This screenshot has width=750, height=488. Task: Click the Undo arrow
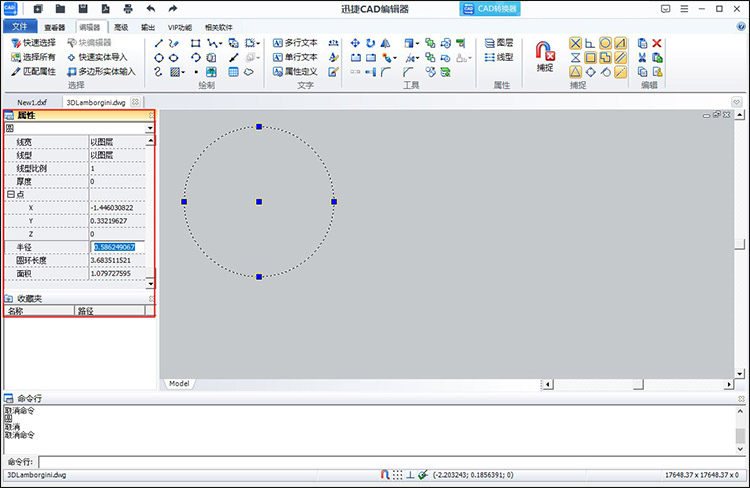coord(151,8)
